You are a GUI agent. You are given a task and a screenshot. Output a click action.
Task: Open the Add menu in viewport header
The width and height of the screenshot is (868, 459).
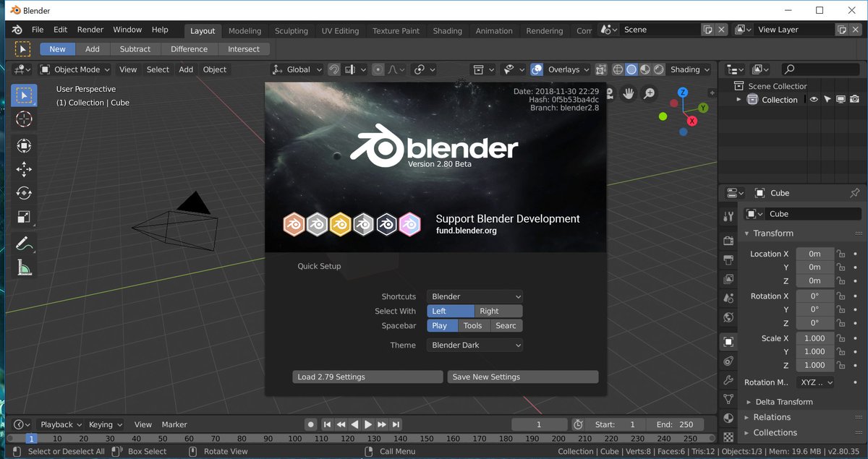coord(186,69)
